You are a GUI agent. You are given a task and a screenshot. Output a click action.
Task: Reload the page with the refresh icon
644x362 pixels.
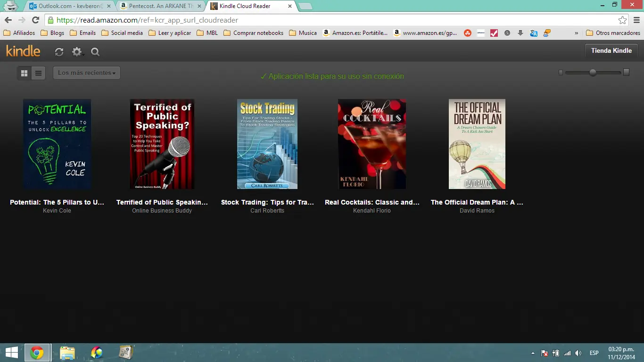[35, 20]
